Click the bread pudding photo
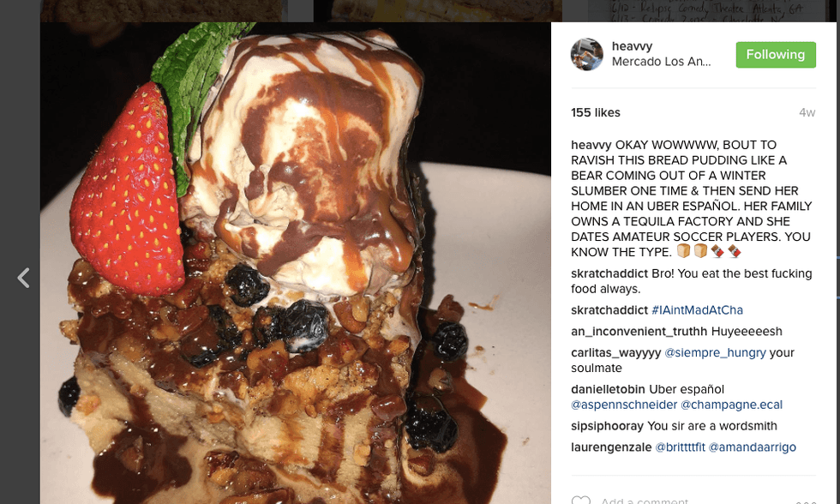 (296, 263)
